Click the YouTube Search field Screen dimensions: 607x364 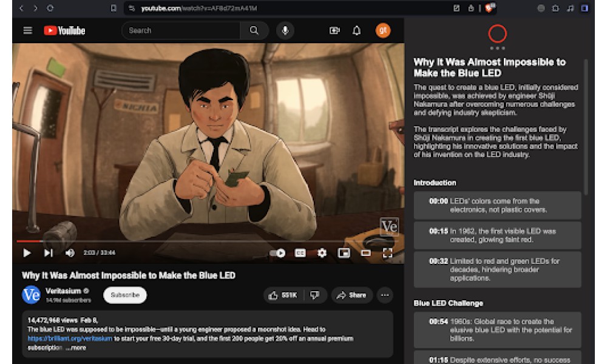pos(180,30)
